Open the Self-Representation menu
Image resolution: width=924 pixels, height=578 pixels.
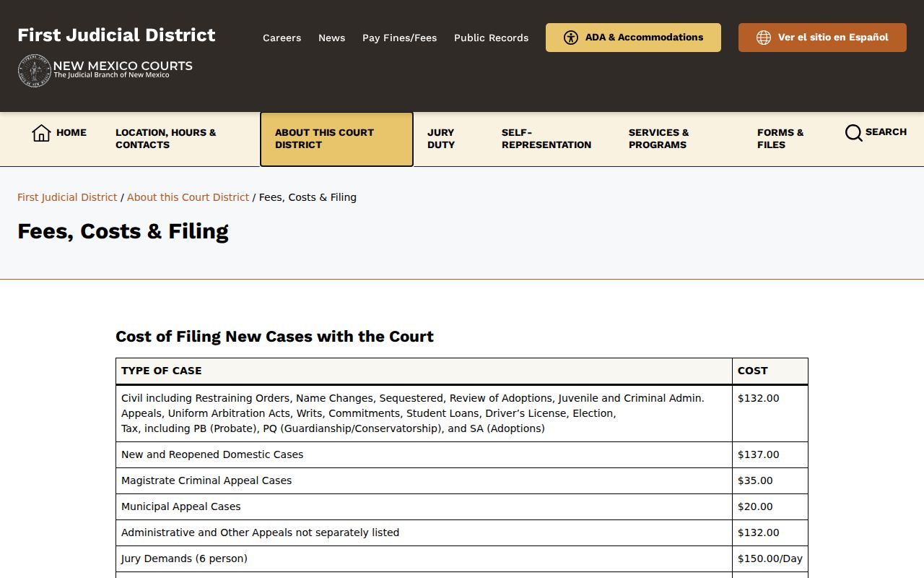point(550,139)
